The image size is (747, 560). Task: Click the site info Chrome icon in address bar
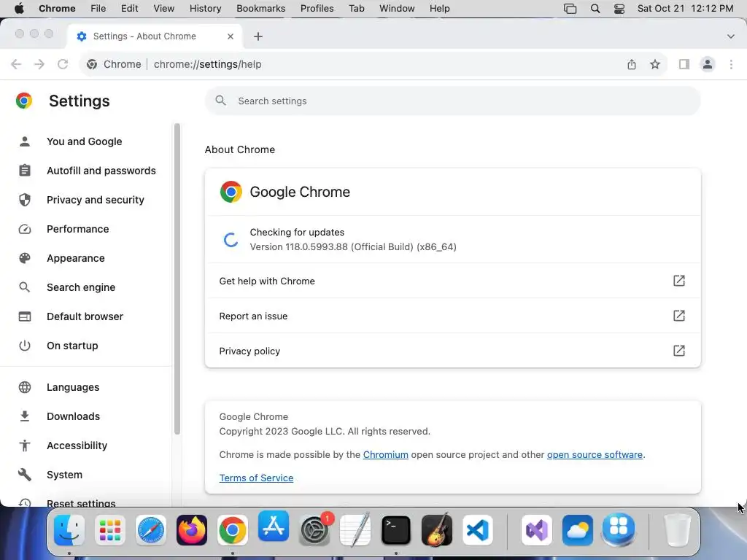point(92,64)
